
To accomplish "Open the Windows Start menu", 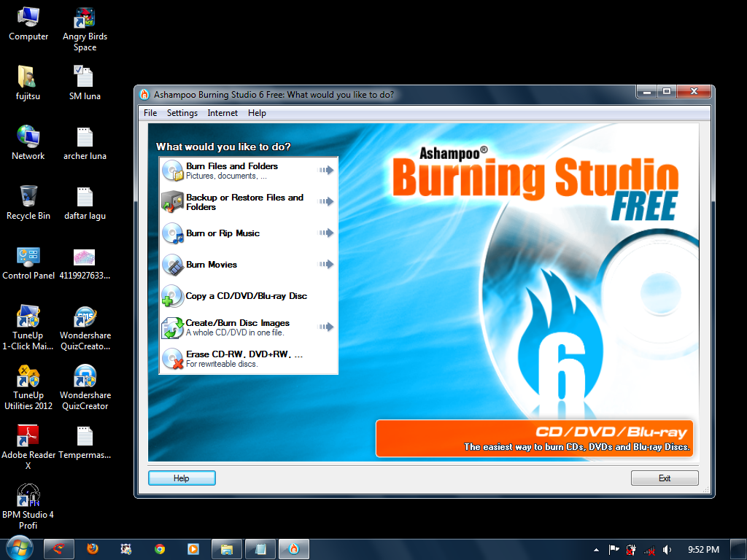I will pyautogui.click(x=18, y=548).
